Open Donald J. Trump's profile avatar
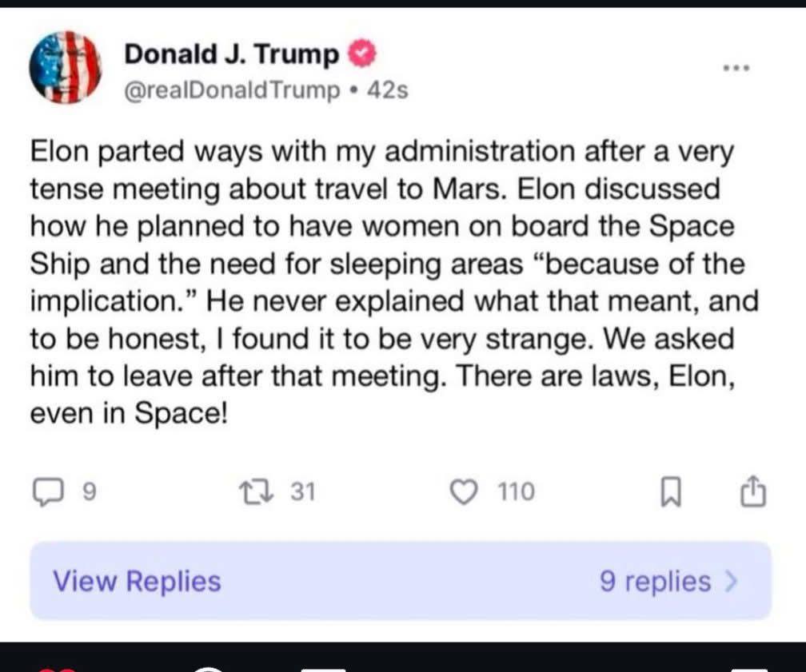The image size is (806, 672). tap(66, 67)
